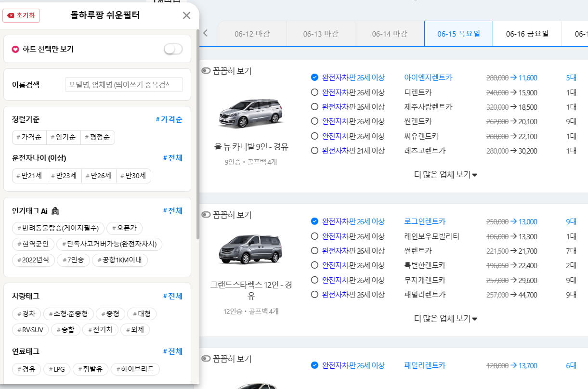Switch to the 06-13 마감 tab

pos(321,34)
